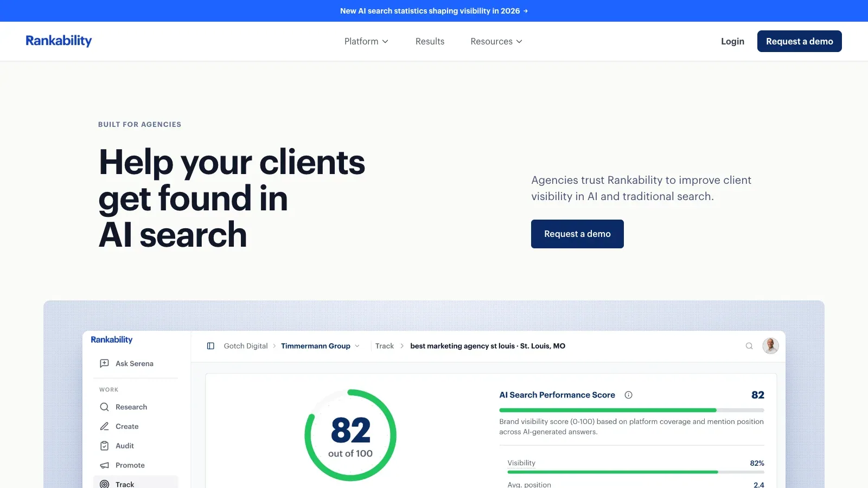Click the Ask Serena chat icon

click(x=105, y=363)
